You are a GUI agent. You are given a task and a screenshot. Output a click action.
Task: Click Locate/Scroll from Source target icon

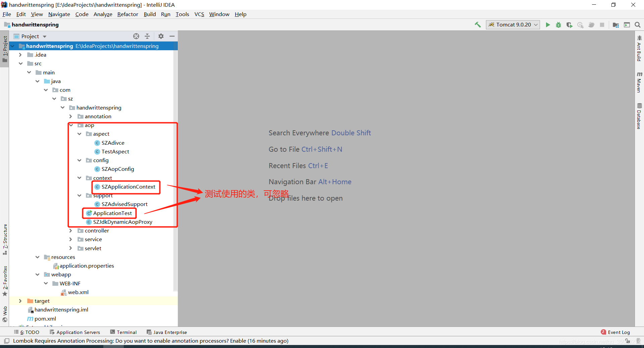[x=136, y=36]
